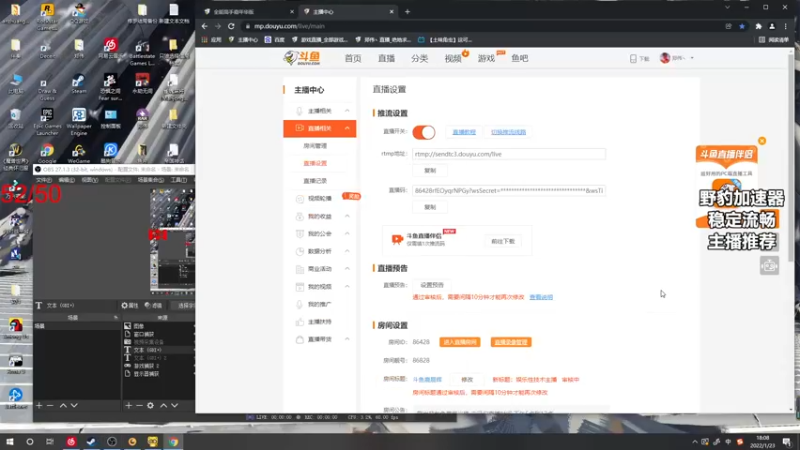Click the Chrome address bar URL
800x450 pixels.
[289, 26]
